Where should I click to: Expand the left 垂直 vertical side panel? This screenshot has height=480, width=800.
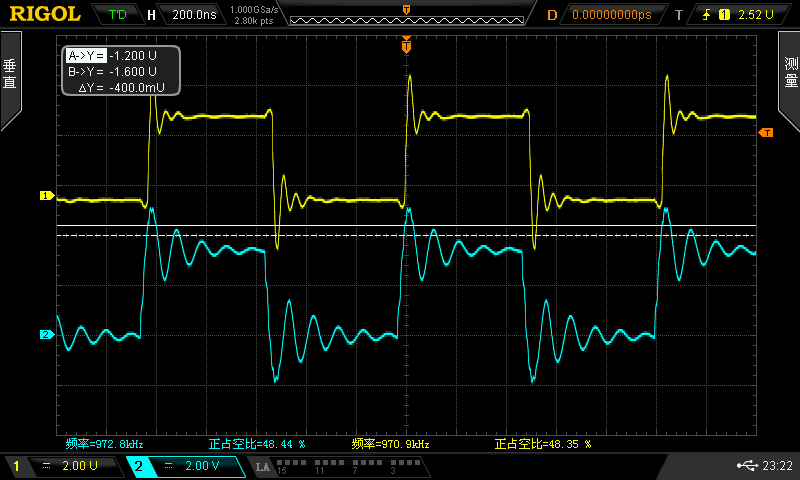coord(10,80)
